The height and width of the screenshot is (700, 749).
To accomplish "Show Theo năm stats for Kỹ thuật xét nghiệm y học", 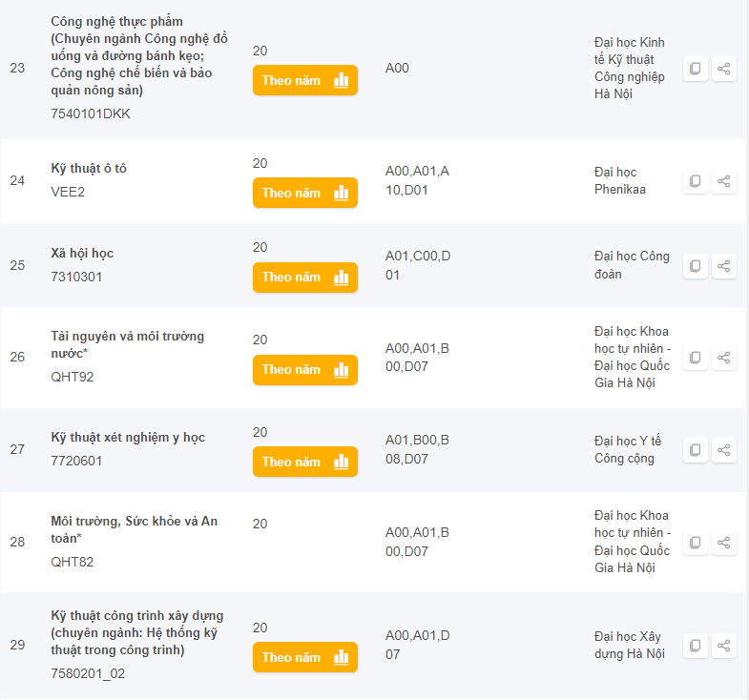I will [x=305, y=462].
